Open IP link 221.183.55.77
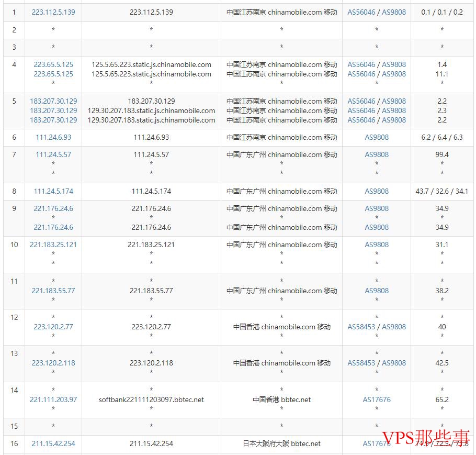 (x=53, y=291)
